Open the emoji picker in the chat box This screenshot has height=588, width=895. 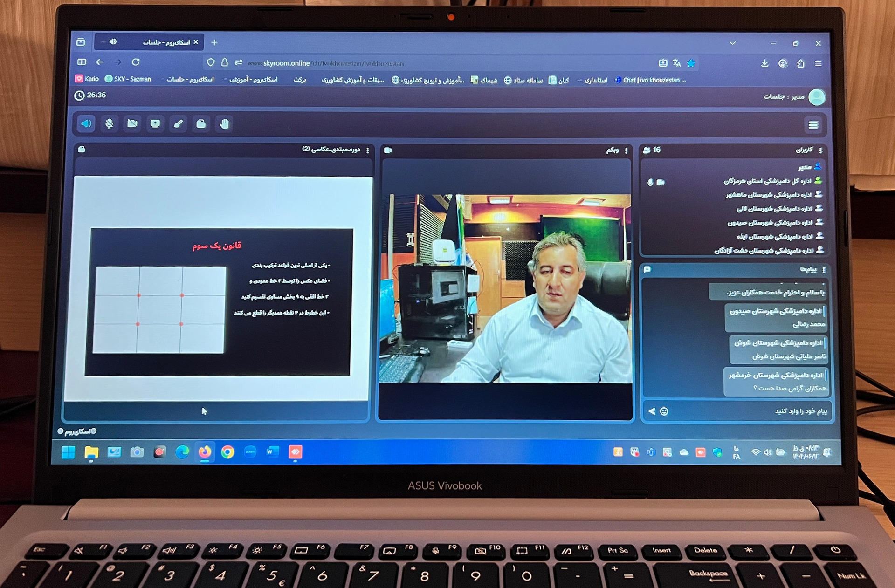click(664, 411)
